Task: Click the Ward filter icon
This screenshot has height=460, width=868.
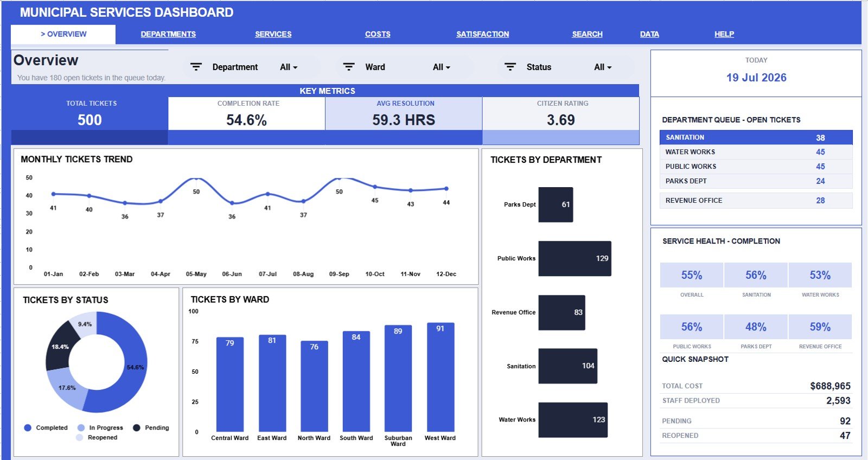Action: pyautogui.click(x=349, y=67)
